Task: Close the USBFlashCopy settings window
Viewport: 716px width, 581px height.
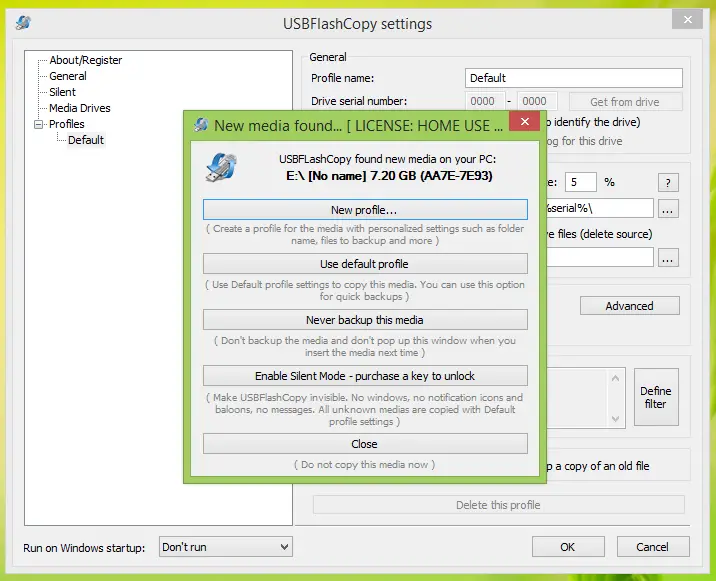Action: click(x=687, y=20)
